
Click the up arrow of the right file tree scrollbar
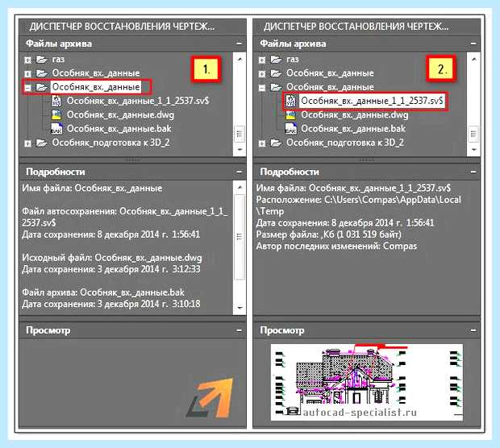pos(473,59)
